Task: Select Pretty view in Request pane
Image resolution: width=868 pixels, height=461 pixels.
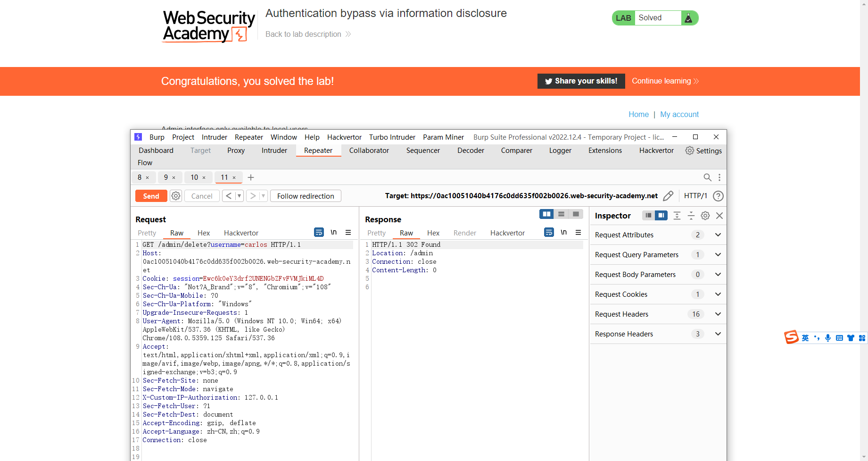Action: tap(147, 233)
